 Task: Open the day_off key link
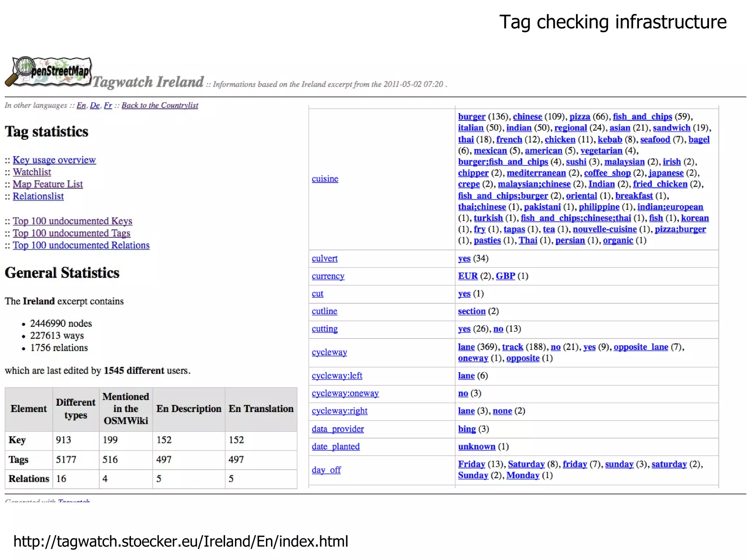[326, 470]
